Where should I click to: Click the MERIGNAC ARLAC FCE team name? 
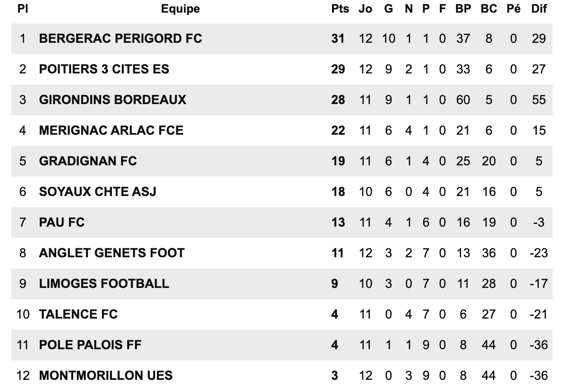[111, 131]
